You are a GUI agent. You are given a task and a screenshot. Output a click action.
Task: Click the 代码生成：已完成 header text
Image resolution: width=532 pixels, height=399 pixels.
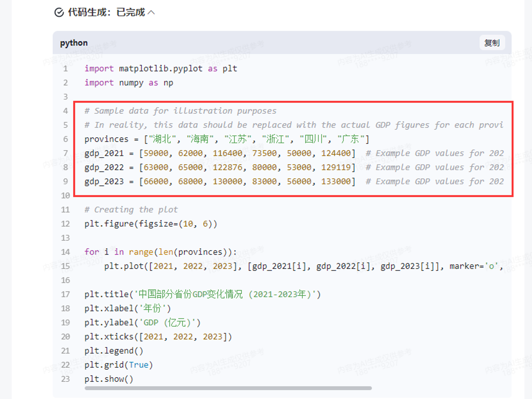pyautogui.click(x=106, y=12)
